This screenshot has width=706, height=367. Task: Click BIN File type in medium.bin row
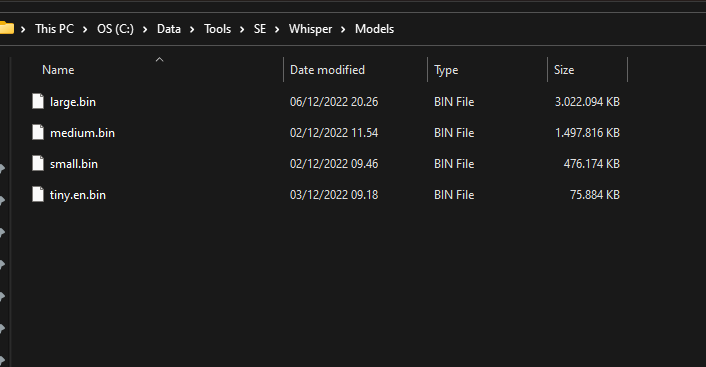(x=454, y=133)
